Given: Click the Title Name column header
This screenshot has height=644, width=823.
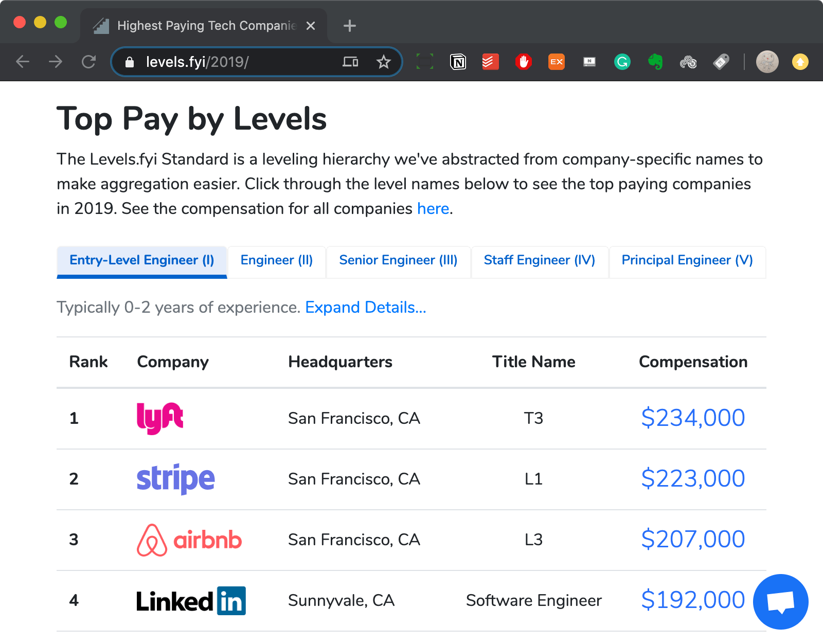Looking at the screenshot, I should (534, 362).
